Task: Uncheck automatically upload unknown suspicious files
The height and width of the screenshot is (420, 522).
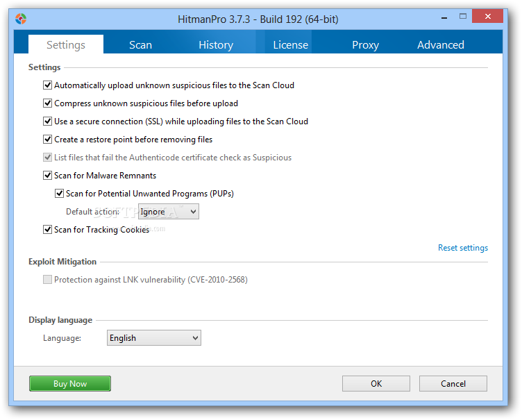Action: 48,85
